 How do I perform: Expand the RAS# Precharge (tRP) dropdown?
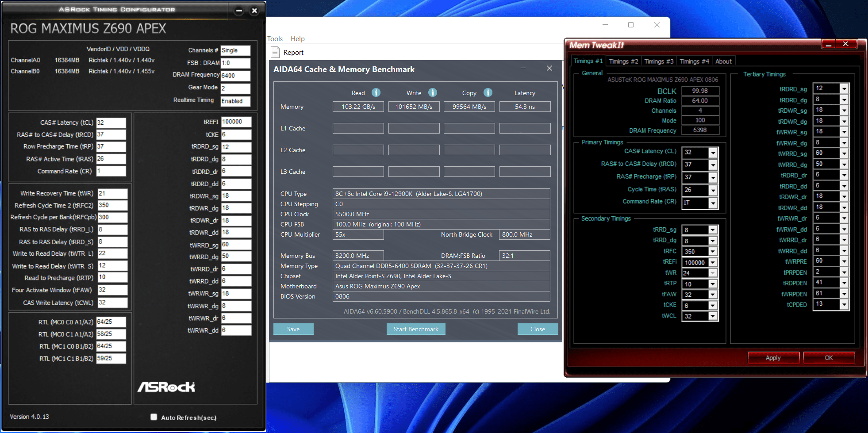[713, 177]
